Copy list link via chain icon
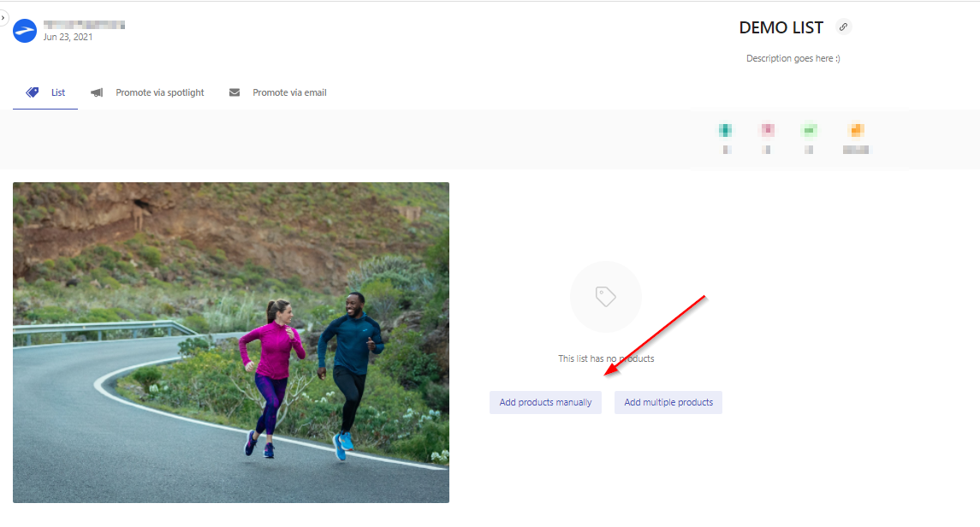 pos(843,27)
